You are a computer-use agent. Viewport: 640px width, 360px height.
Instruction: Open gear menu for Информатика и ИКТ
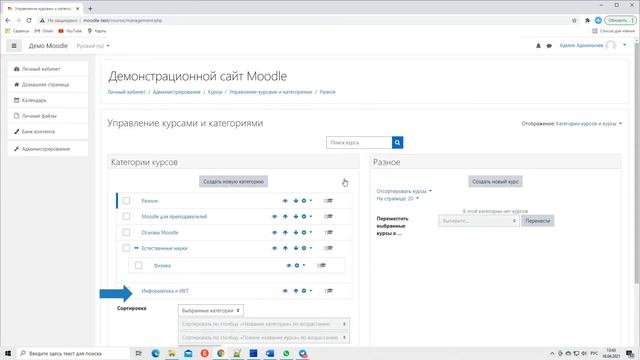(306, 291)
